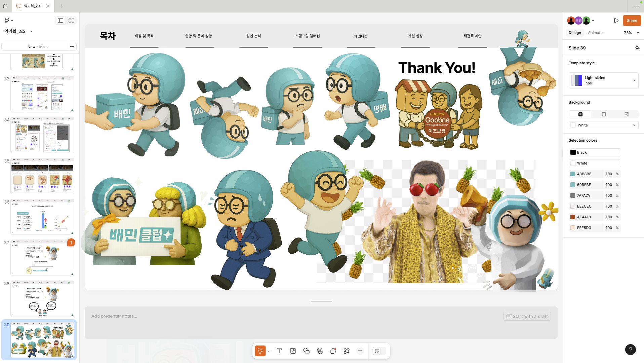Select slide 37 thumbnail
Screen dimensions: 644x363
[42, 258]
